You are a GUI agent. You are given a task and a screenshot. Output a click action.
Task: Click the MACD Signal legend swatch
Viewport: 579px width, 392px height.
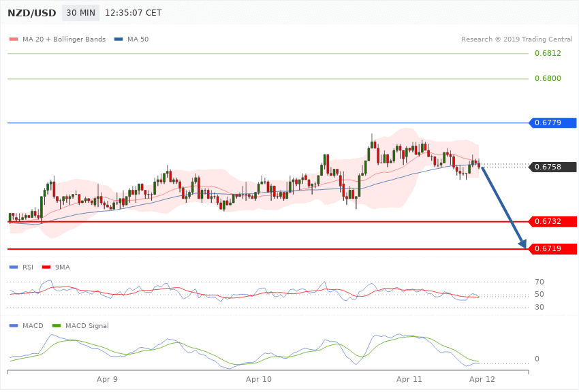click(57, 325)
